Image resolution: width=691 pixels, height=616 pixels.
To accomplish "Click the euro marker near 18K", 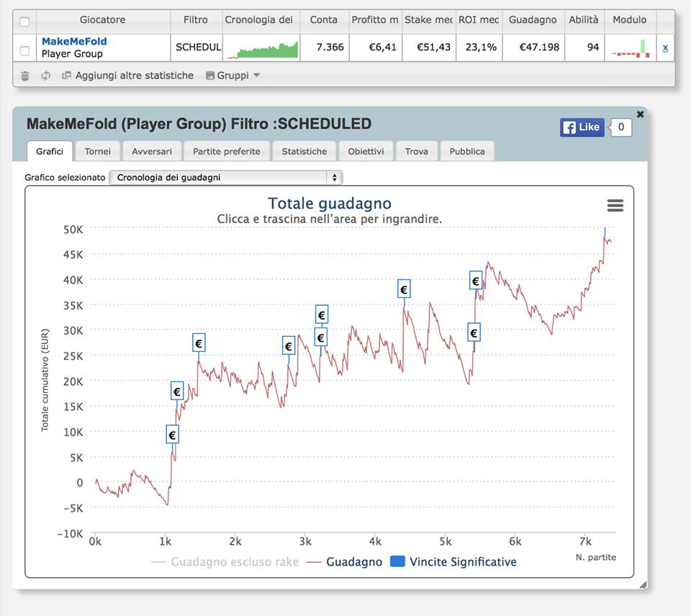I will pos(177,391).
